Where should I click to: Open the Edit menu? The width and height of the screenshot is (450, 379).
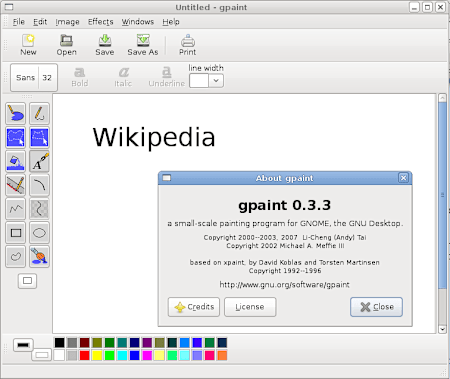click(x=40, y=22)
